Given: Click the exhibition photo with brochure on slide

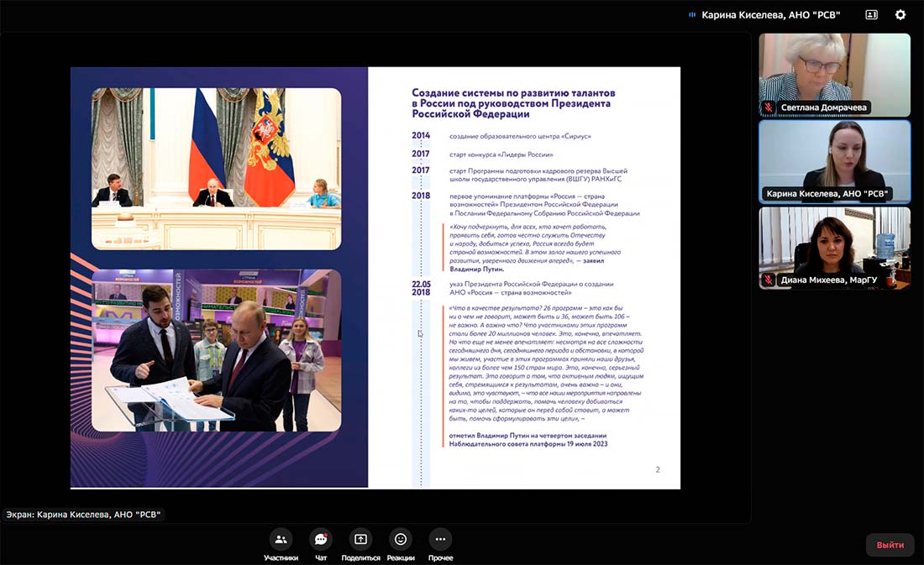Looking at the screenshot, I should click(x=216, y=351).
